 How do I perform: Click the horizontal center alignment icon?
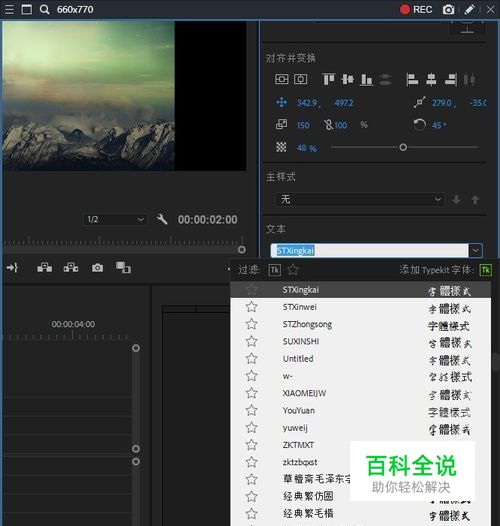pyautogui.click(x=431, y=80)
